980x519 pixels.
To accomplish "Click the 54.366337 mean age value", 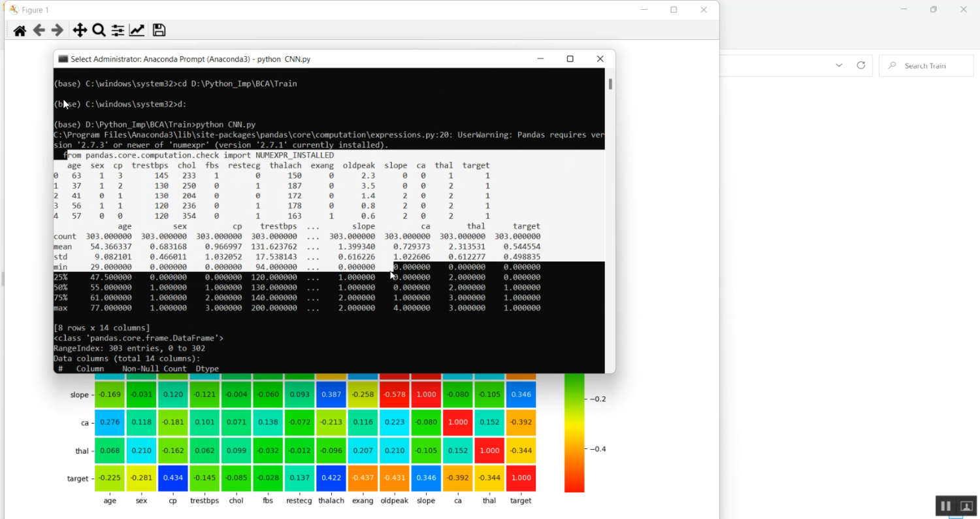I will (x=112, y=246).
